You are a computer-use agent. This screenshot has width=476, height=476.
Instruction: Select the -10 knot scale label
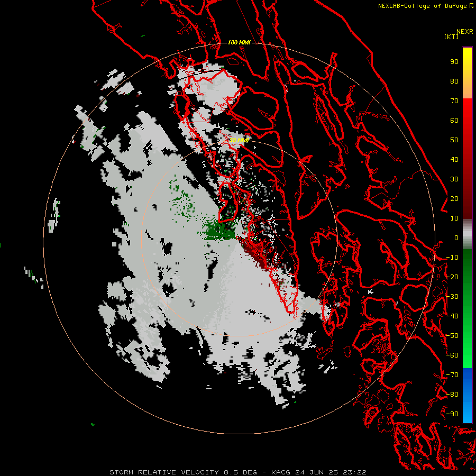tap(452, 258)
